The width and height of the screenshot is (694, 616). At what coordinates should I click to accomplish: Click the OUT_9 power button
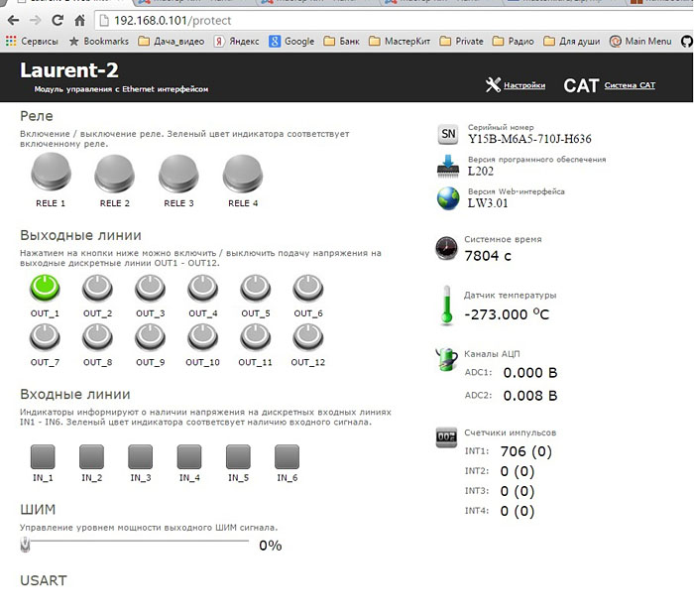pyautogui.click(x=150, y=338)
